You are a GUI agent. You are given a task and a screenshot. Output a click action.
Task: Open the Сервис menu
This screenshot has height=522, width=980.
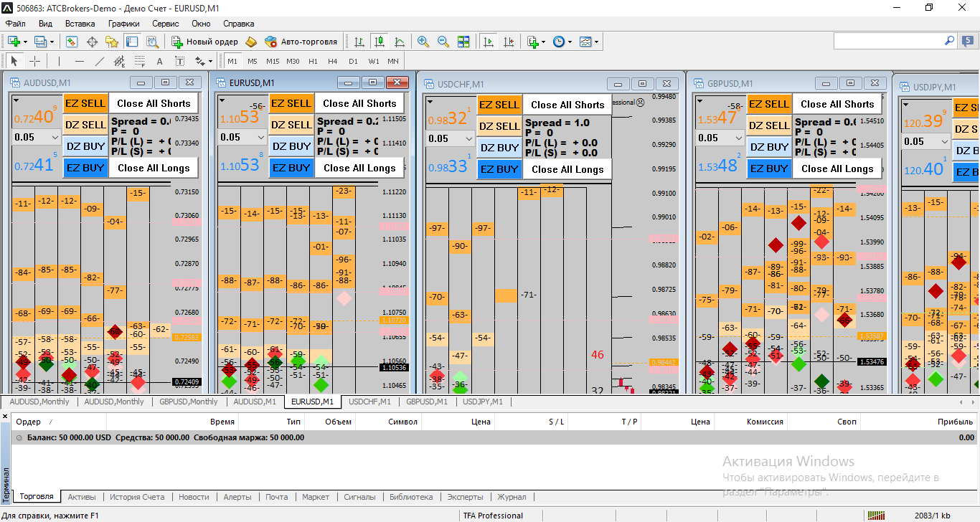166,24
